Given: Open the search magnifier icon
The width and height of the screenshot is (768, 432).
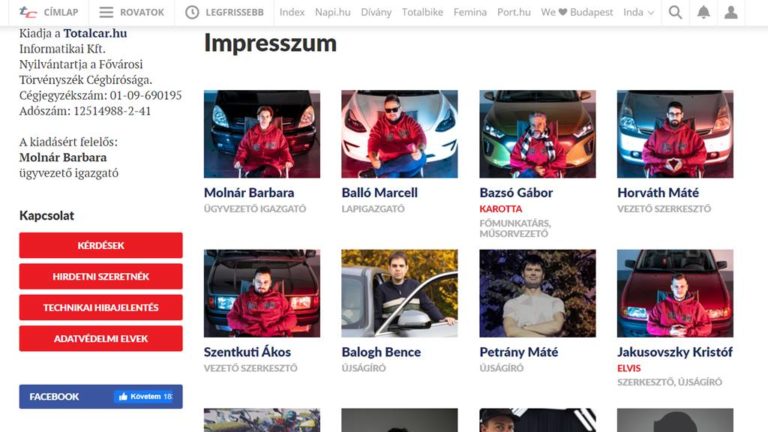Looking at the screenshot, I should 675,12.
